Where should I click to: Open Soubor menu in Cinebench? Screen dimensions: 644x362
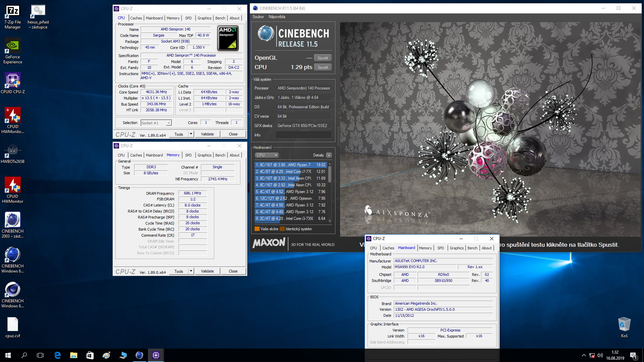[258, 17]
